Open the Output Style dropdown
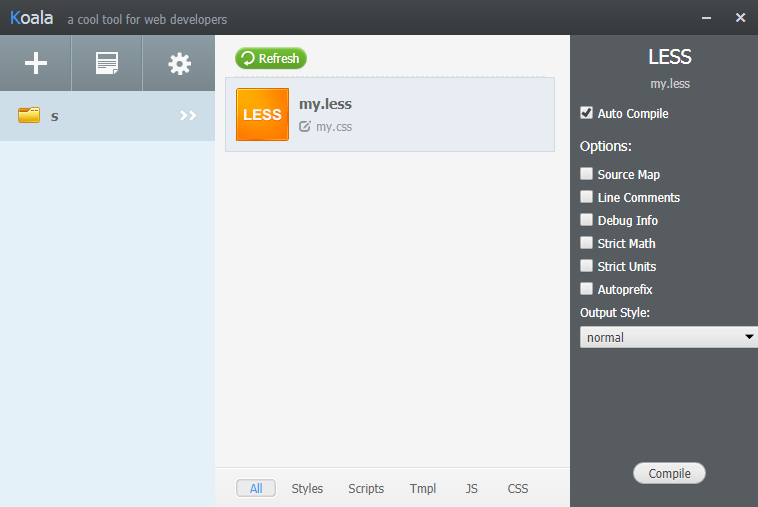This screenshot has height=507, width=758. [x=668, y=337]
